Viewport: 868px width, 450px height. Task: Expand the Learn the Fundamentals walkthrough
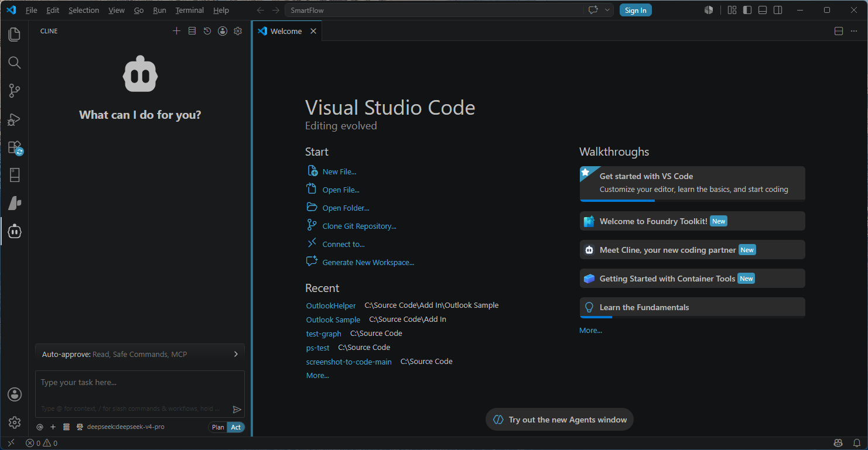[692, 307]
